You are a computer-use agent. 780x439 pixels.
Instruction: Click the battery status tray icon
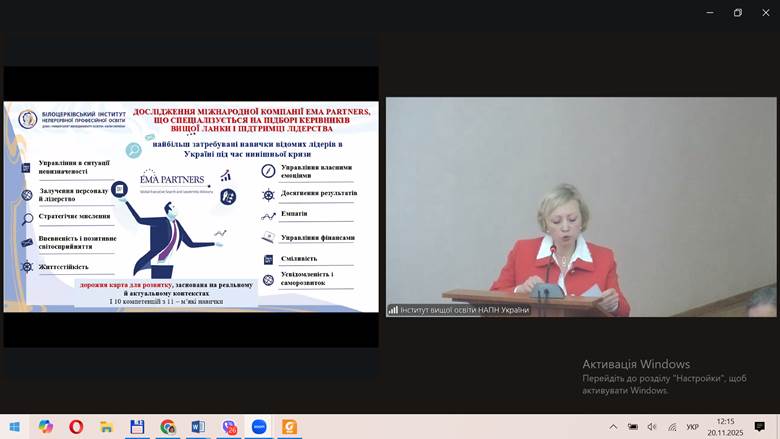tap(633, 427)
